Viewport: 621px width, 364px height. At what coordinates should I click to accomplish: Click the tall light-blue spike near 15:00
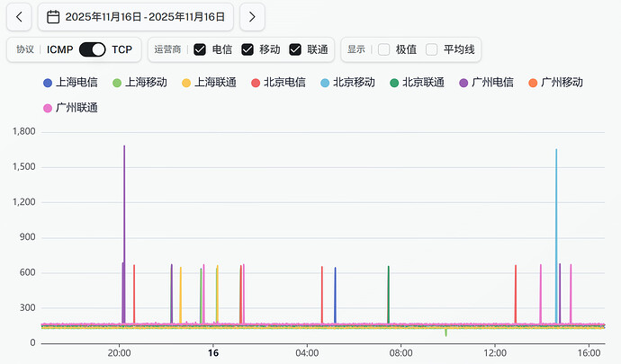coord(556,235)
